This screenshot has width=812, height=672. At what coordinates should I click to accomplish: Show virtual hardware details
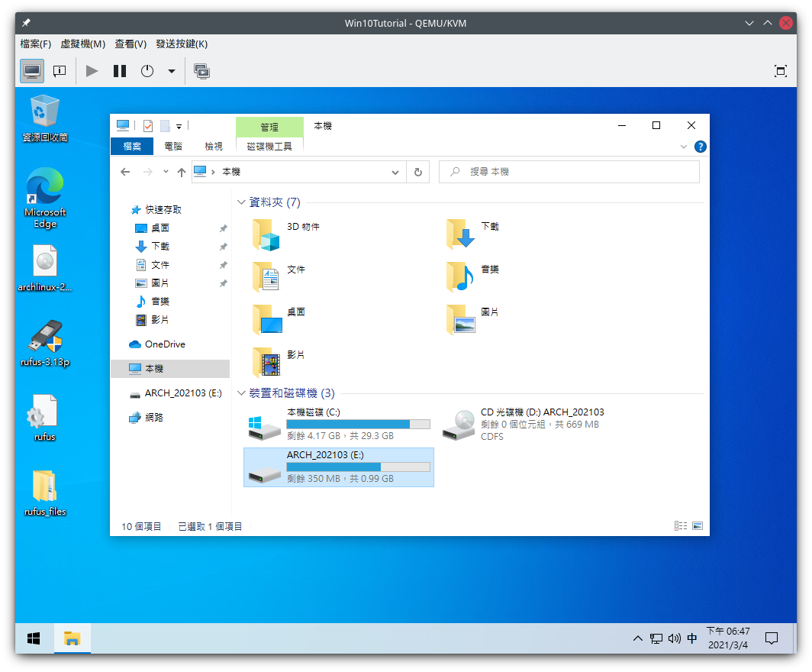tap(60, 71)
